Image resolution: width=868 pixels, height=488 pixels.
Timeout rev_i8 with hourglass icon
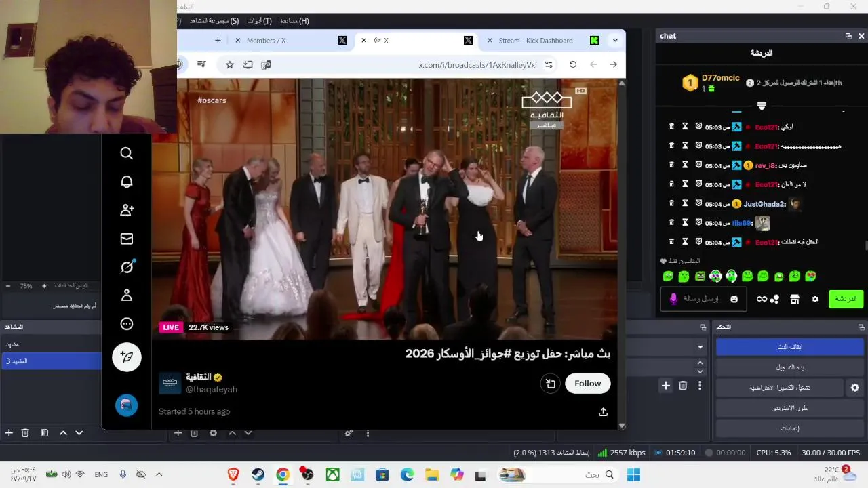[685, 165]
